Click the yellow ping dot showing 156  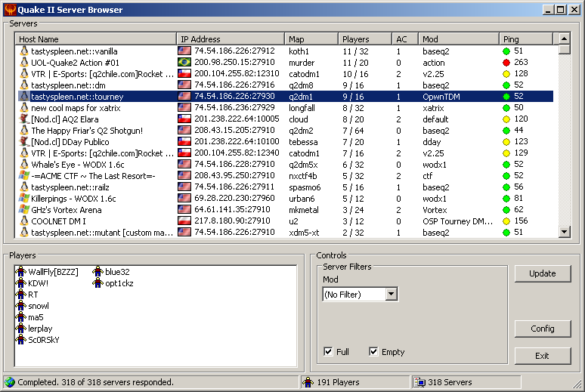click(x=506, y=221)
